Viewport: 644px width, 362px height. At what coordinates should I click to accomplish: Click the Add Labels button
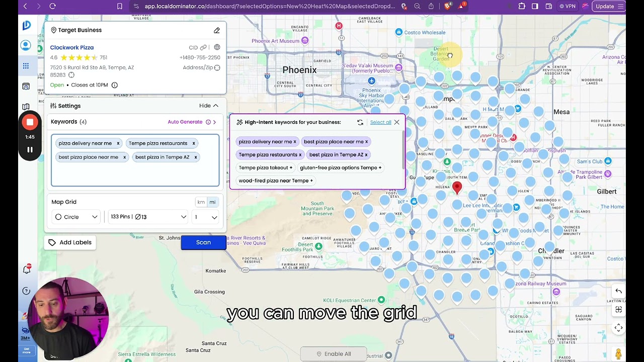[70, 242]
